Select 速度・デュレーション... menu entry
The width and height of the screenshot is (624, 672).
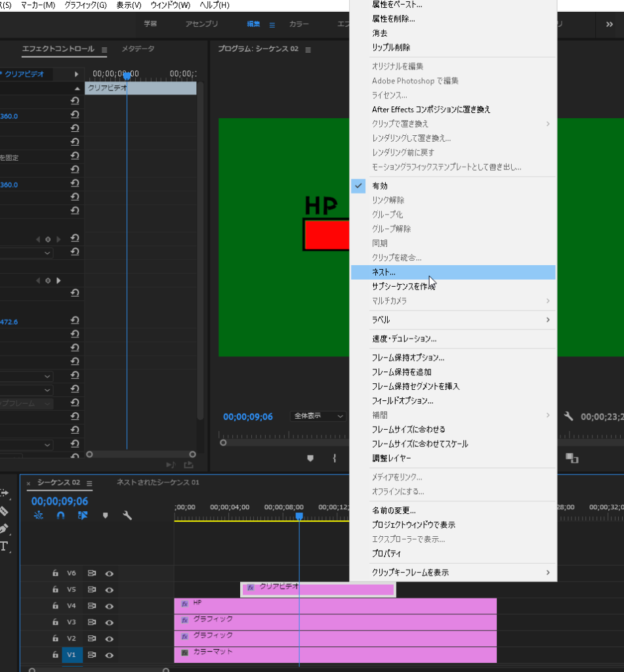404,339
